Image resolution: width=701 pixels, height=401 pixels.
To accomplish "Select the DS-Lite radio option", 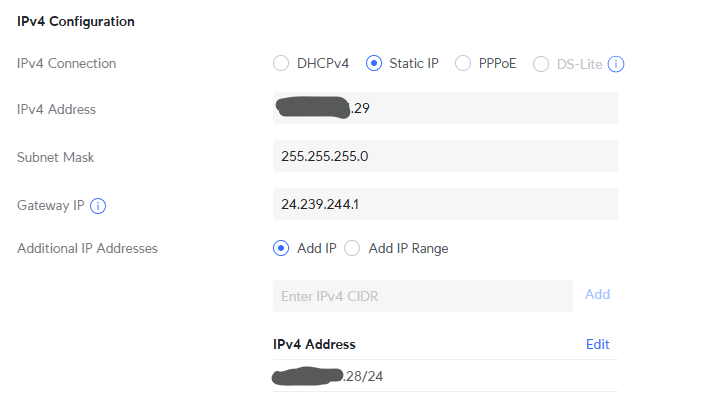I will (541, 64).
